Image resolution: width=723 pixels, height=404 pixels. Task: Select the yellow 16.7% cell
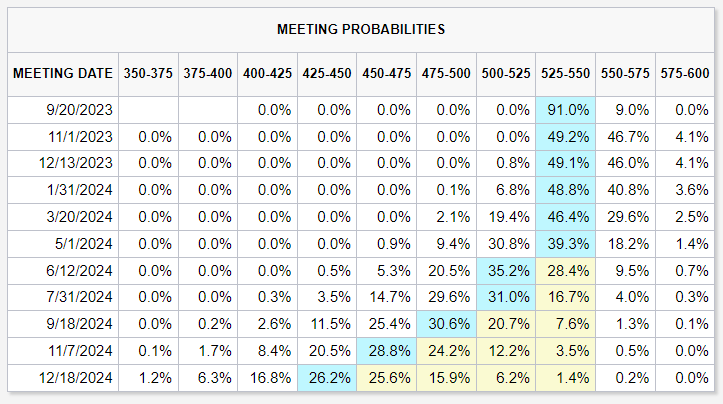tap(566, 299)
